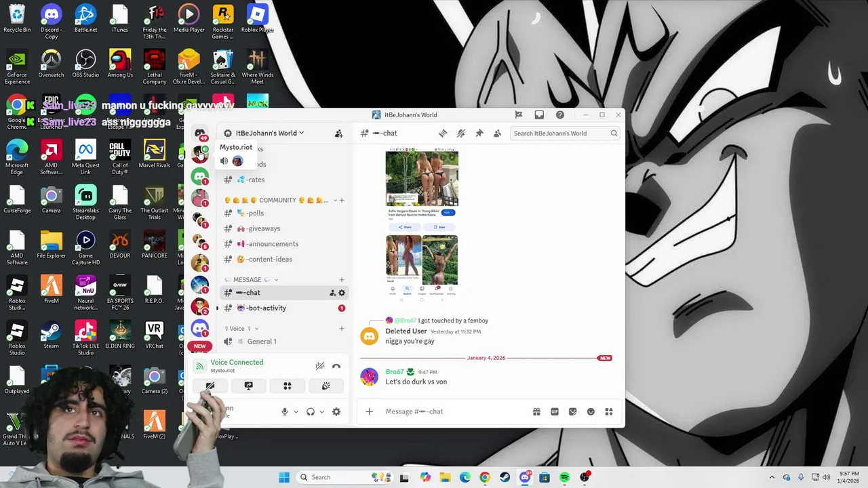
Task: Click plus attach button in message bar
Action: [x=370, y=411]
